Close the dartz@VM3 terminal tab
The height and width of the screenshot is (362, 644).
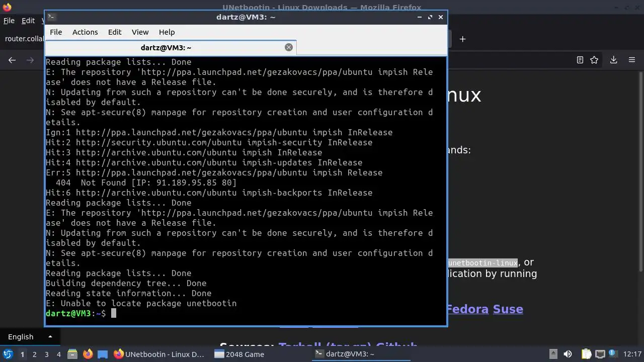[x=288, y=47]
